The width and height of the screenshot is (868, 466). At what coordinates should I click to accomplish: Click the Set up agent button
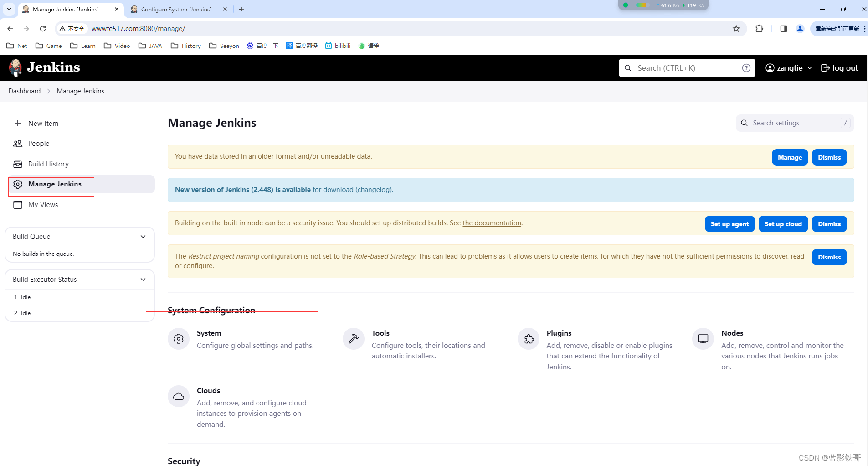729,224
